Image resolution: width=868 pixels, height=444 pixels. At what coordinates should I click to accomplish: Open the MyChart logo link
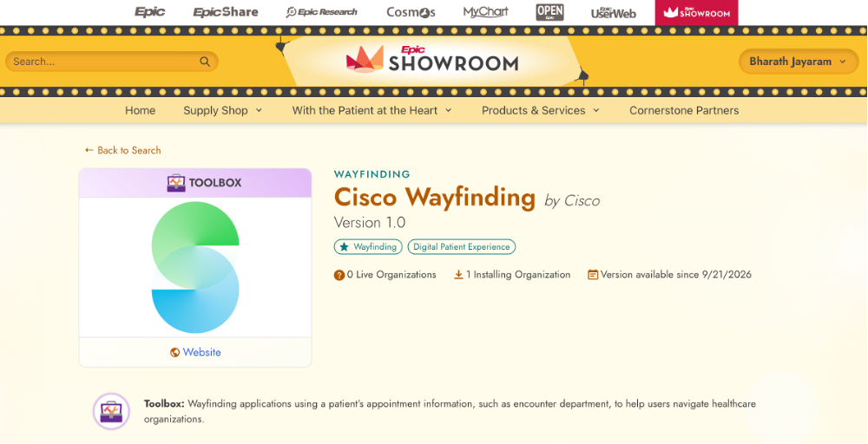[x=485, y=11]
